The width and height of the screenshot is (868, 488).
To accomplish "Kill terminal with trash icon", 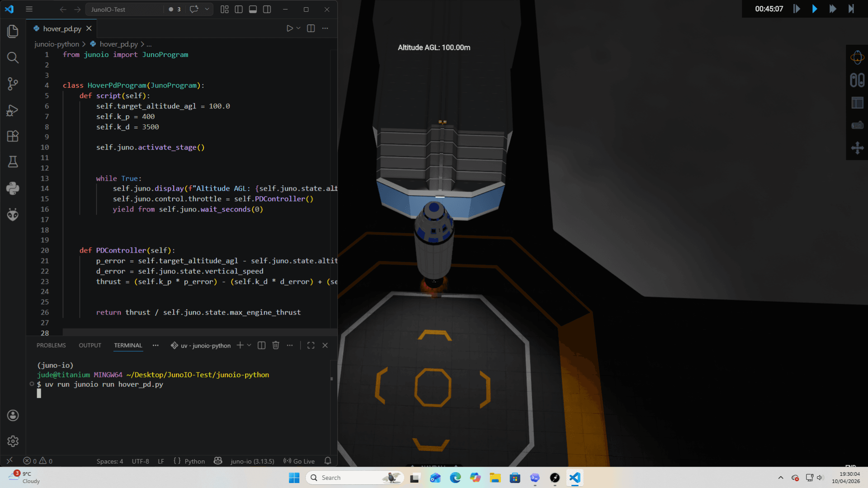I will pos(276,345).
